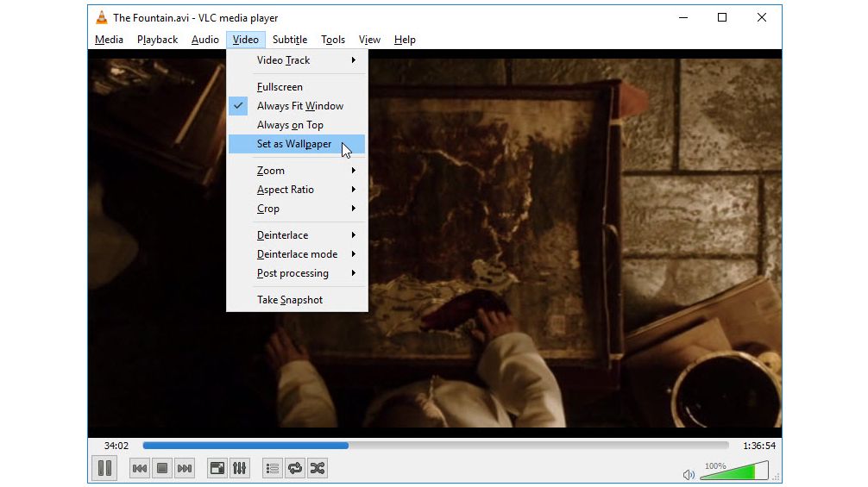Viewport: 868px width, 487px height.
Task: Open extended settings equalizer icon
Action: click(239, 469)
